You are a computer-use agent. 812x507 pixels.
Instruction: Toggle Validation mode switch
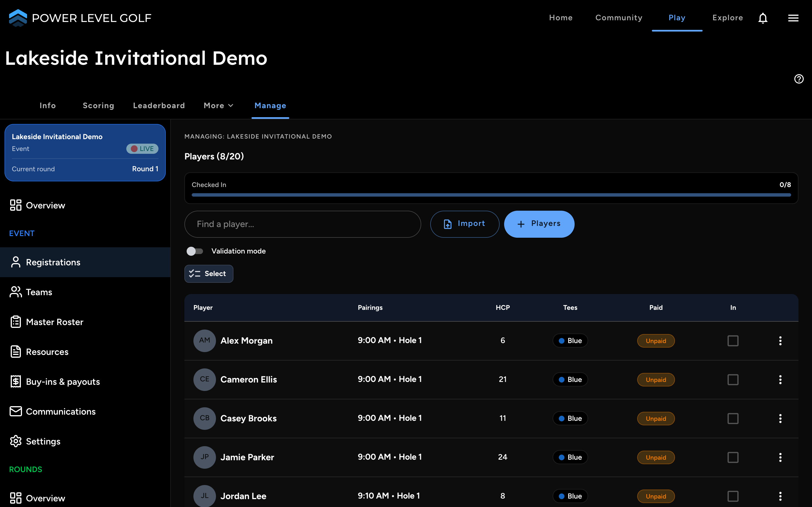point(195,251)
